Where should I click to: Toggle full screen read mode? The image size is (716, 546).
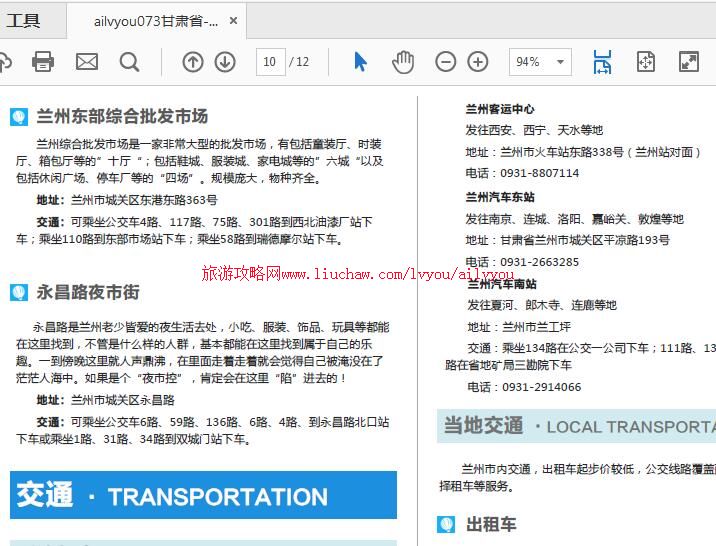point(689,62)
